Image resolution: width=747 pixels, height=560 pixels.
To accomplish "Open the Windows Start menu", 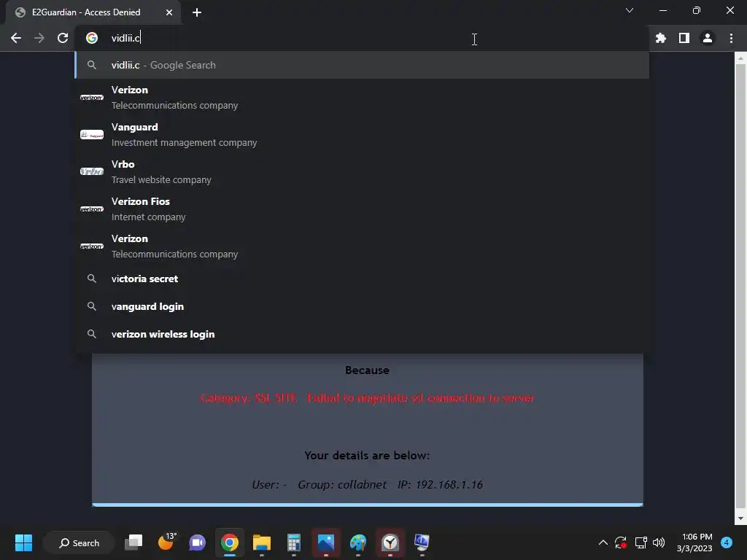I will [x=23, y=542].
